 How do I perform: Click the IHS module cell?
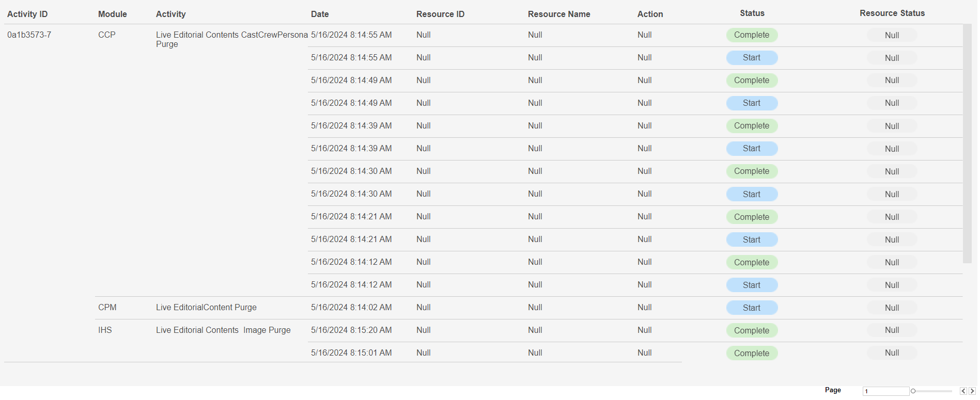click(105, 330)
